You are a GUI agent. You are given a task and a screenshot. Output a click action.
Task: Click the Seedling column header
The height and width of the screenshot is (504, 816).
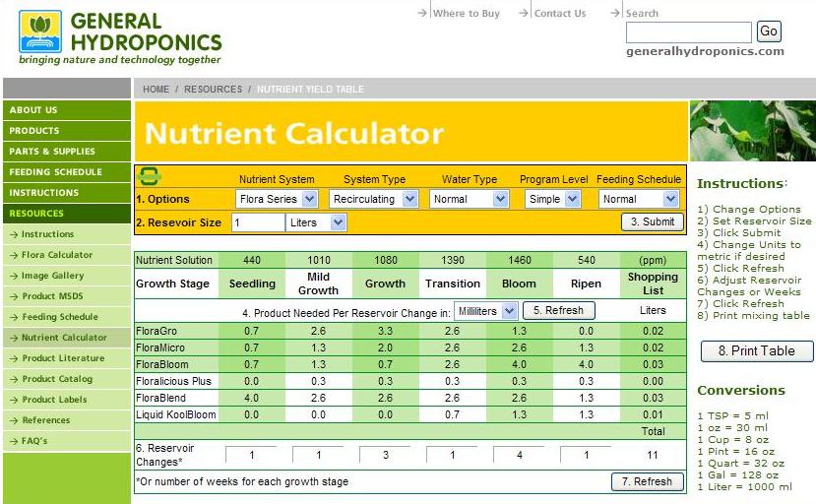point(252,283)
